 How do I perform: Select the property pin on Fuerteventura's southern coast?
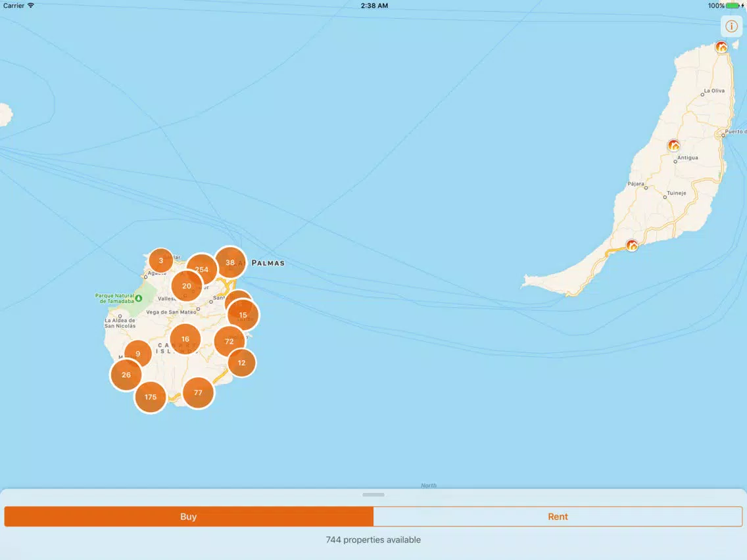(x=632, y=245)
